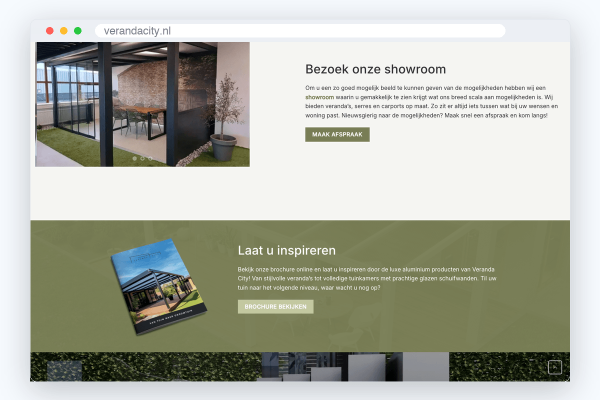
Task: Select the third carousel dot on showroom photo
Action: (x=150, y=158)
